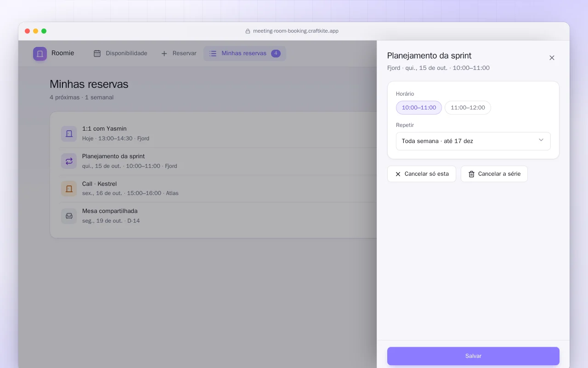Click the trash icon in Cancelar a série

(x=471, y=174)
